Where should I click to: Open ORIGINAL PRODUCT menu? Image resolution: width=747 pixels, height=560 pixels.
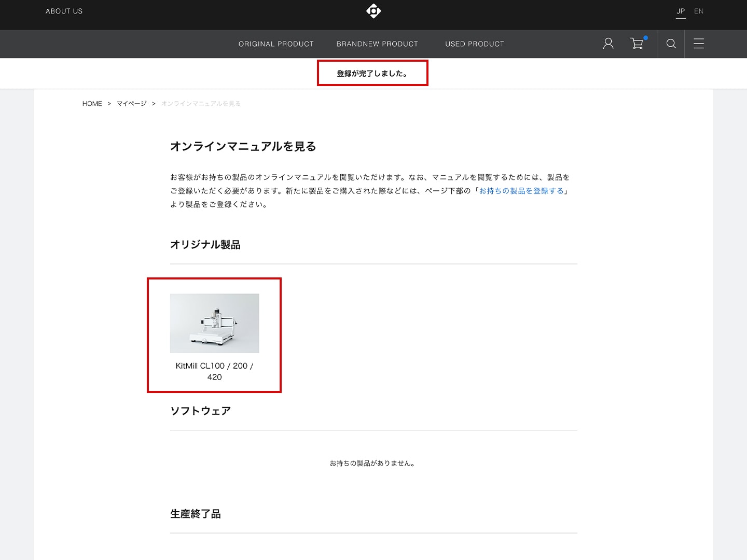pos(276,44)
